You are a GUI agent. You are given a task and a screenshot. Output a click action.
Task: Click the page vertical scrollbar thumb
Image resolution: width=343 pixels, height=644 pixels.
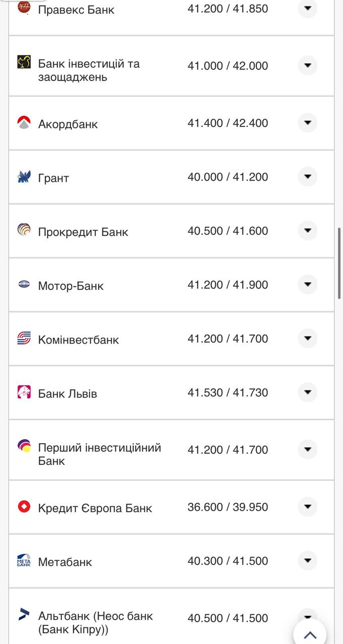point(338,263)
